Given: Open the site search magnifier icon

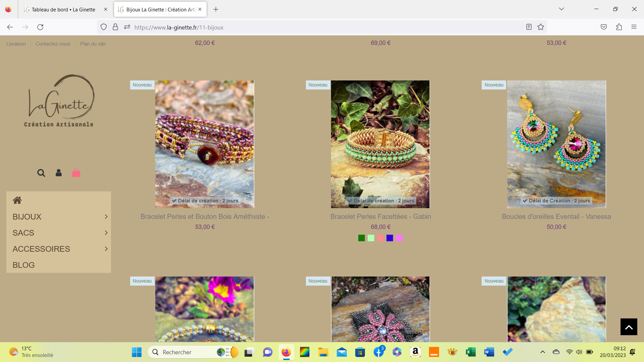Looking at the screenshot, I should tap(41, 173).
